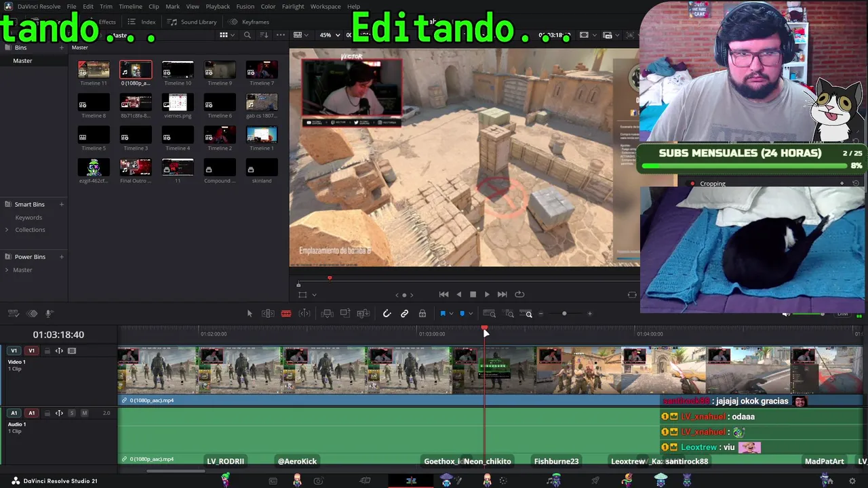
Task: Open the Fusion menu
Action: coord(245,6)
